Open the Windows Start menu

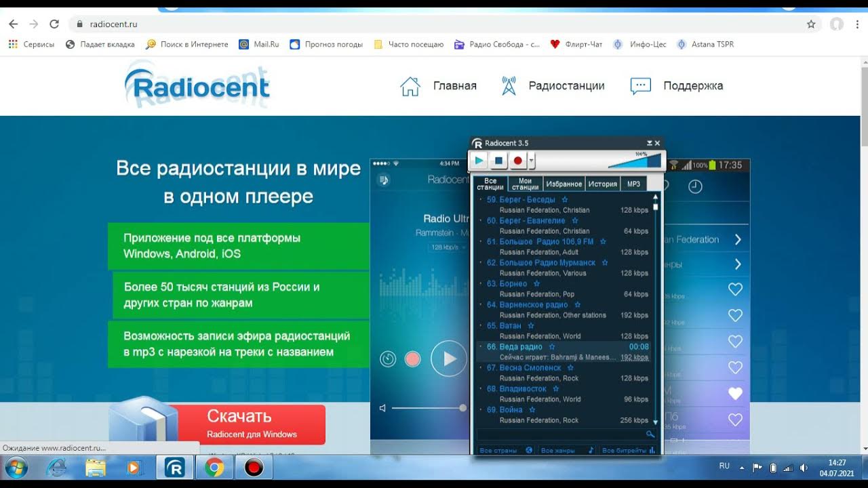coord(16,468)
